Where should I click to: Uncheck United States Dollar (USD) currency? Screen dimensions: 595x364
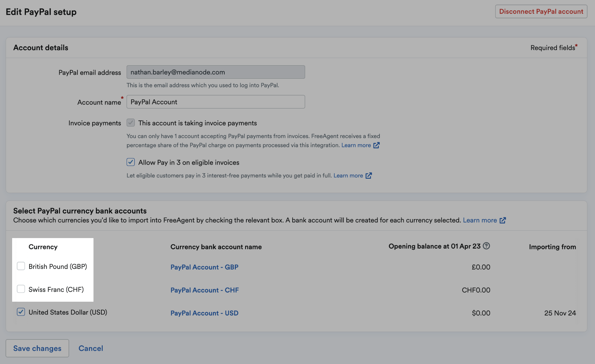21,312
